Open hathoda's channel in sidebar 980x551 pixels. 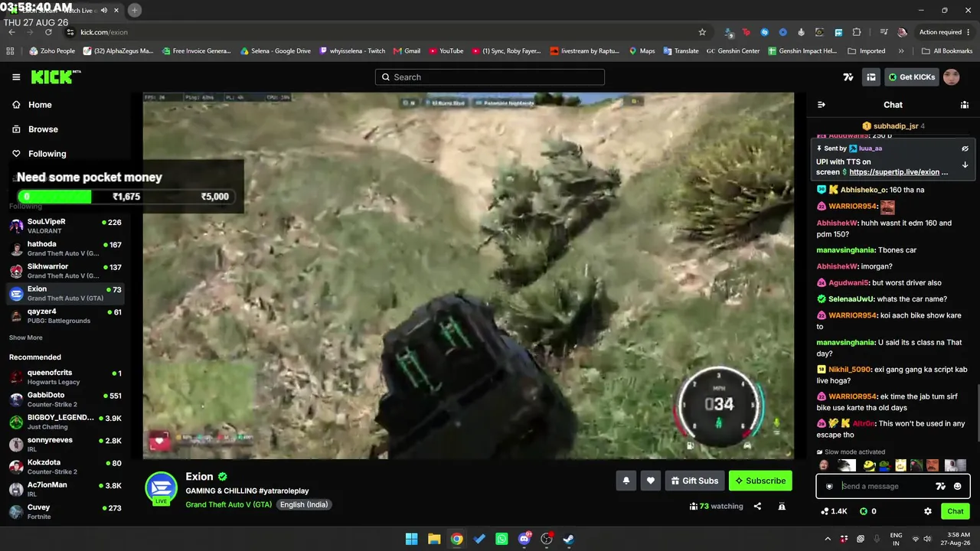64,249
